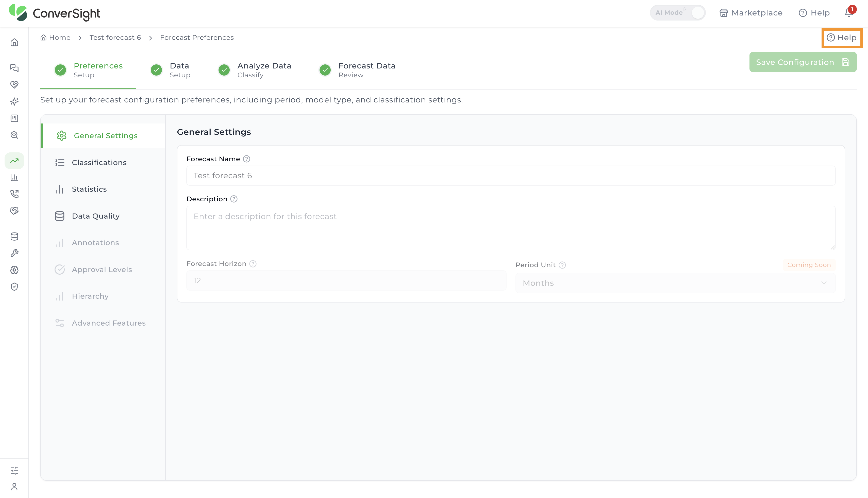The image size is (868, 498).
Task: Click the heart handshake sidebar icon
Action: (14, 84)
